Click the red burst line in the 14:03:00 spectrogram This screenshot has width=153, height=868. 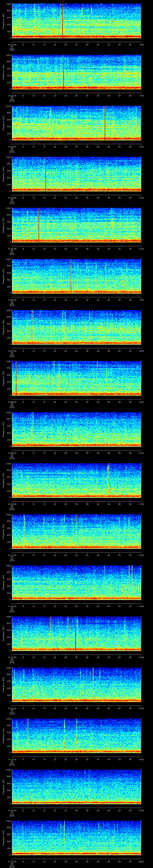tap(105, 123)
